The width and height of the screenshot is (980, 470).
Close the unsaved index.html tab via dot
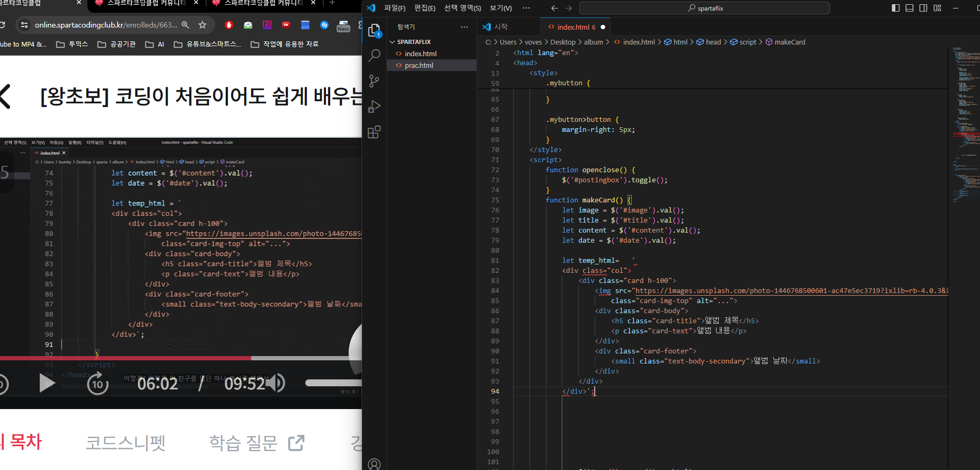(603, 27)
